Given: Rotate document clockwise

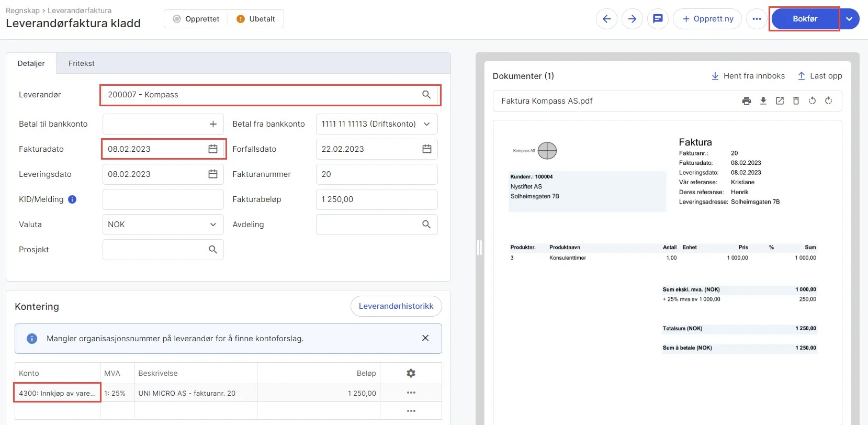Looking at the screenshot, I should pyautogui.click(x=828, y=101).
